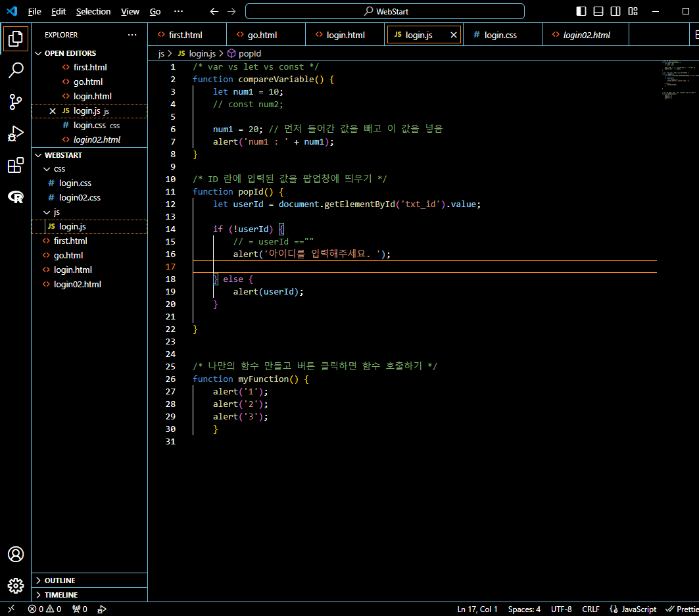This screenshot has height=616, width=699.
Task: Change indentation via Spaces: 4
Action: point(524,609)
